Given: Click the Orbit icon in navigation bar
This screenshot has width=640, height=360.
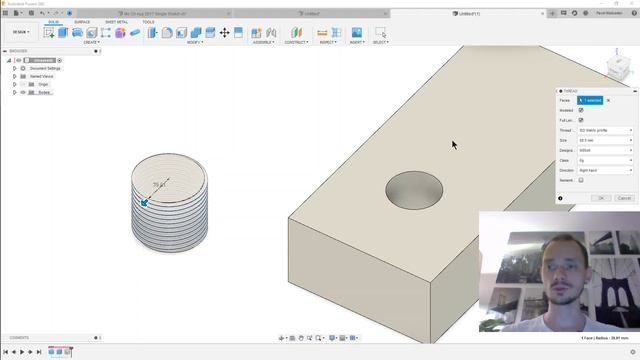Looking at the screenshot, I should 281,338.
